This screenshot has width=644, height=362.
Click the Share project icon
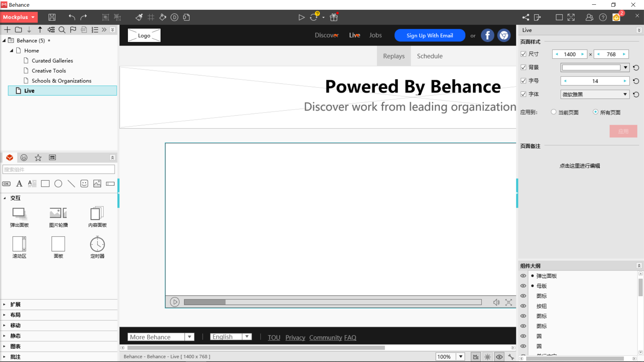(526, 17)
